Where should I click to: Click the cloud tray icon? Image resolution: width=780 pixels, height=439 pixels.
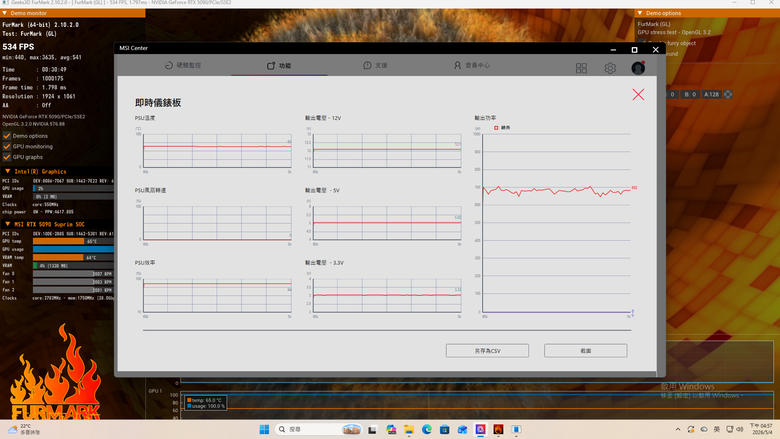point(704,430)
